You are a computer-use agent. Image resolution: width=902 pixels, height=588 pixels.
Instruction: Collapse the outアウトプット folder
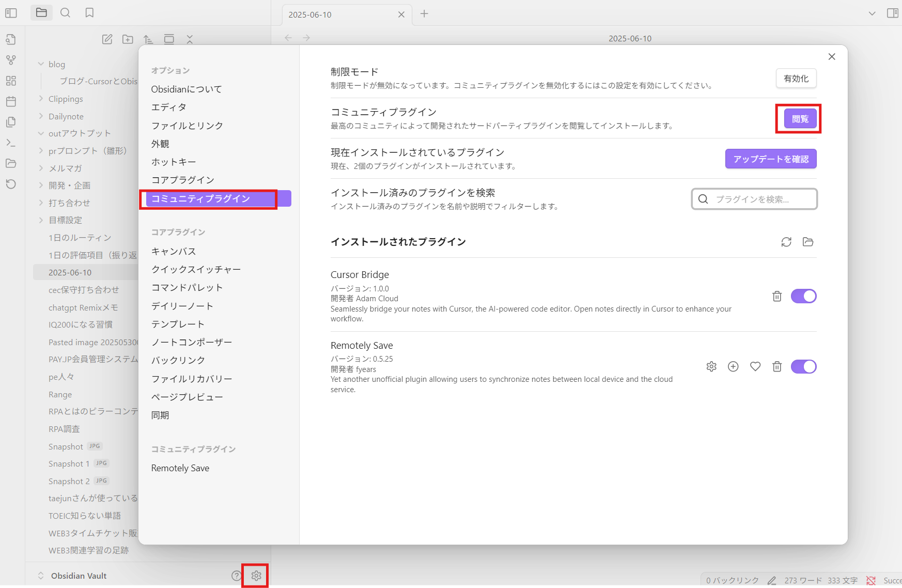pos(41,133)
